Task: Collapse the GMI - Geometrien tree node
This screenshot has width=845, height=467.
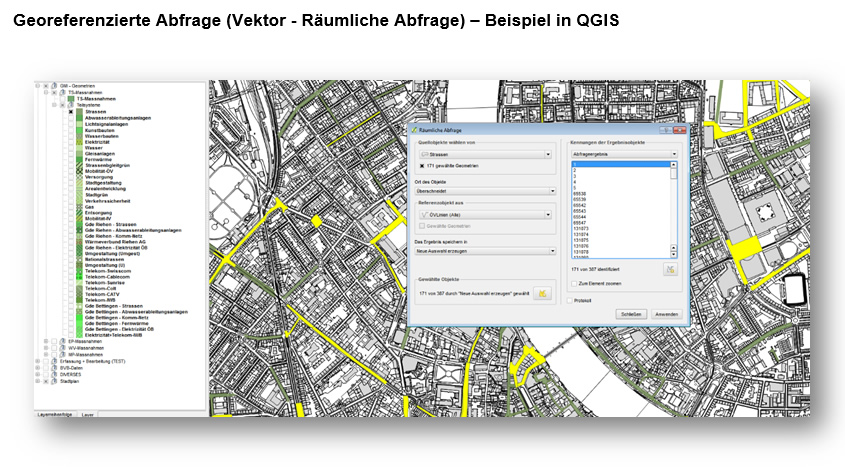Action: click(37, 86)
